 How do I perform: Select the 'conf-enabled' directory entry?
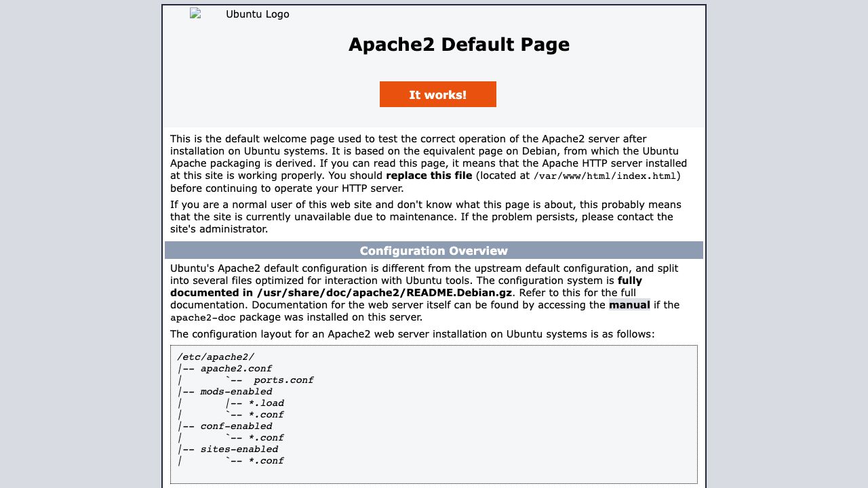(x=235, y=426)
